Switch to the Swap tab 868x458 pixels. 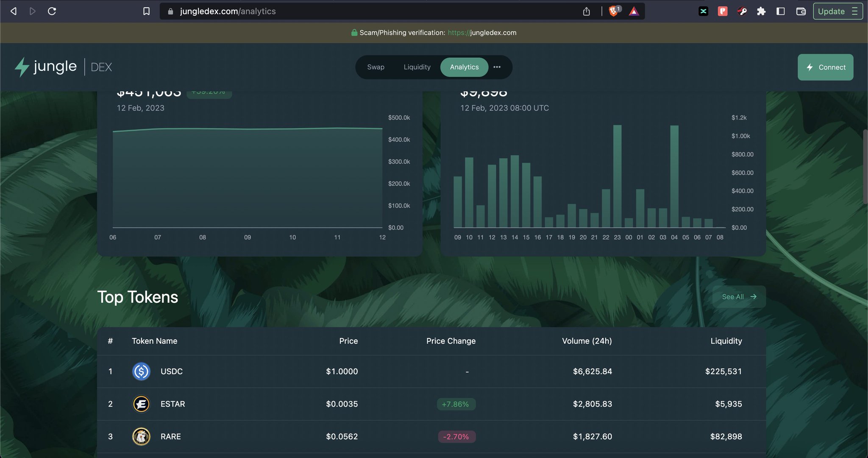[x=376, y=67]
